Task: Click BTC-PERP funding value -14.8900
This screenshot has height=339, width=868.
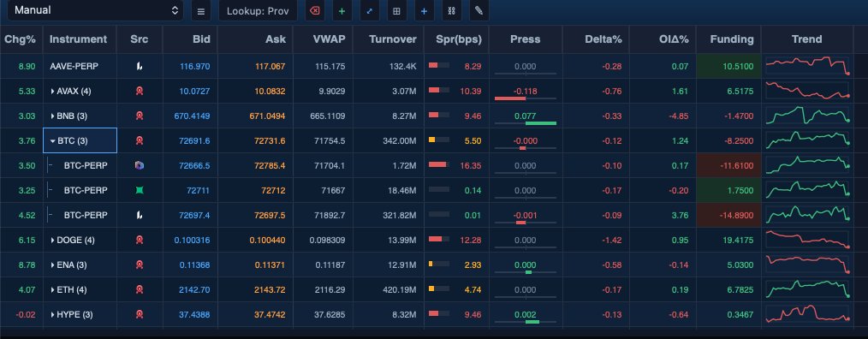Action: point(736,216)
